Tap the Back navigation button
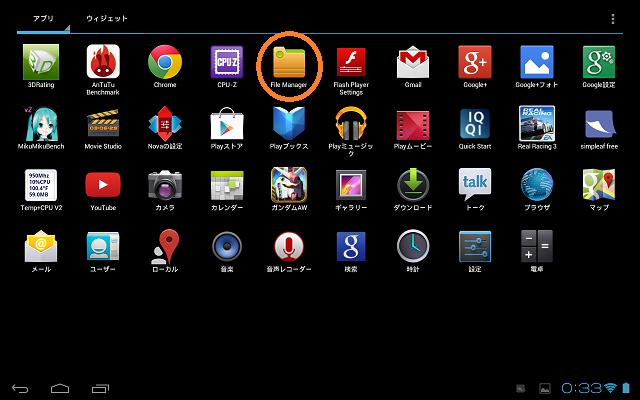 point(20,388)
